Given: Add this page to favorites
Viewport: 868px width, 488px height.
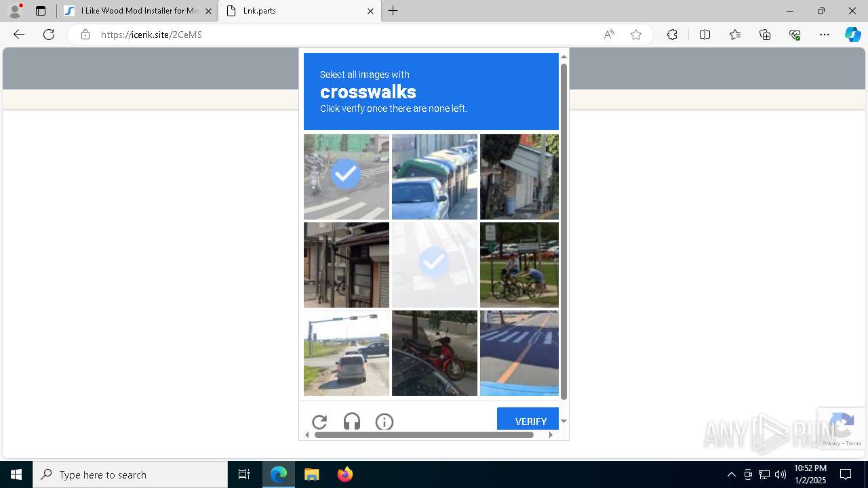Looking at the screenshot, I should tap(636, 35).
